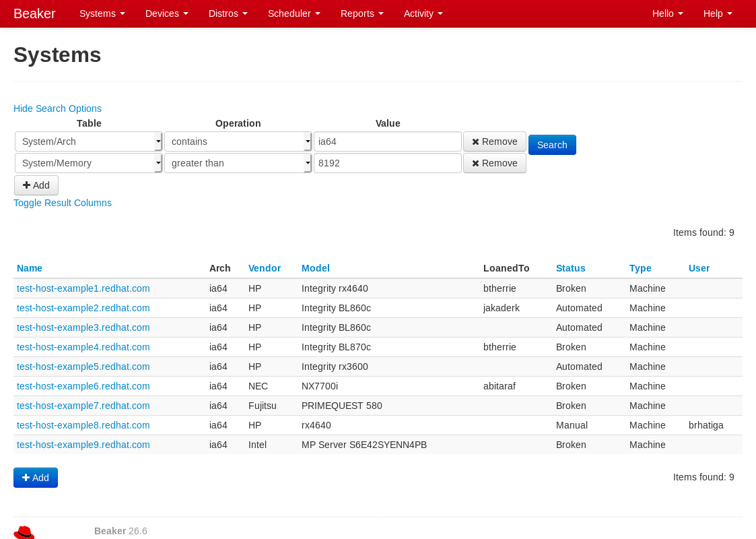Go to Beaker home brand link
This screenshot has height=539, width=756.
[35, 13]
